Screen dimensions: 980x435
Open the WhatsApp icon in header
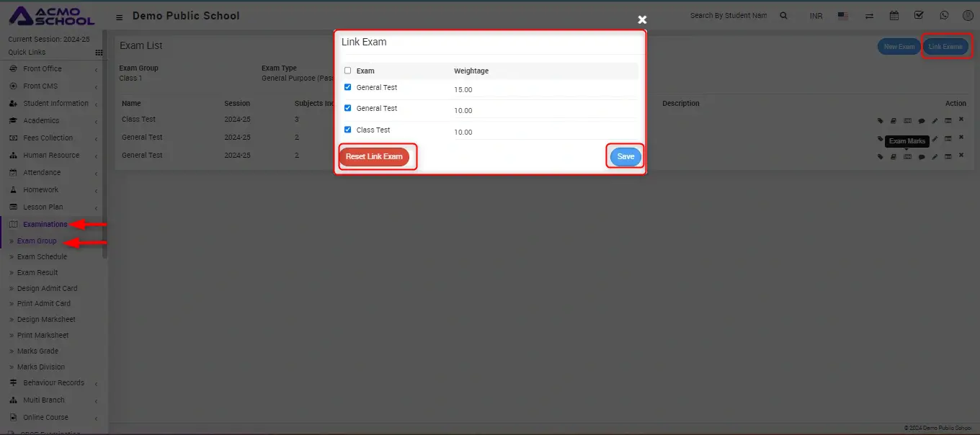click(x=944, y=15)
